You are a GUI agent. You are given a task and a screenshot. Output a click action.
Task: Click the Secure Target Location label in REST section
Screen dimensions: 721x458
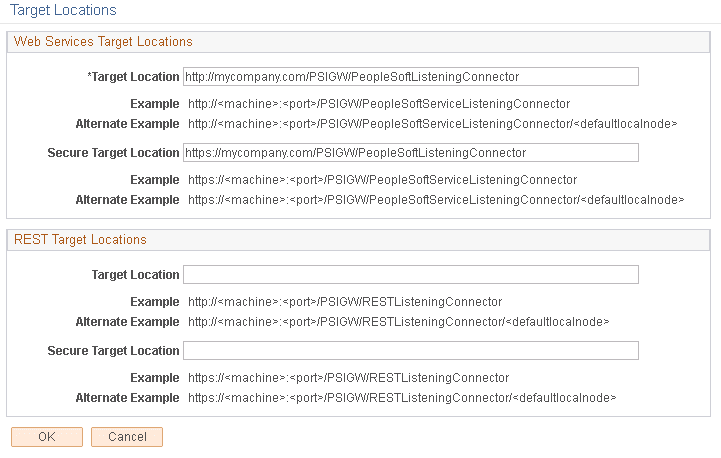point(113,350)
